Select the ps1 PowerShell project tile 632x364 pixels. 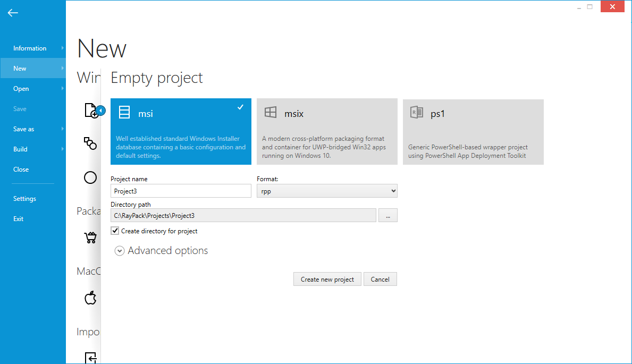tap(473, 131)
